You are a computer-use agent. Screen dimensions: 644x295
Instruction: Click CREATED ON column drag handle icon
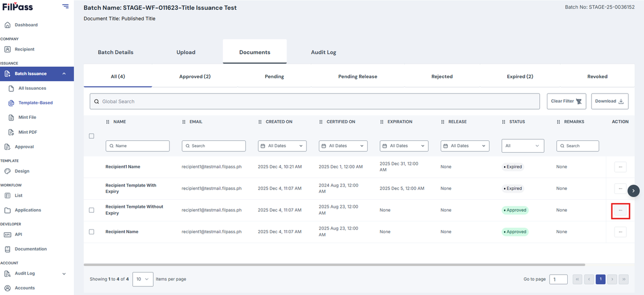click(260, 122)
